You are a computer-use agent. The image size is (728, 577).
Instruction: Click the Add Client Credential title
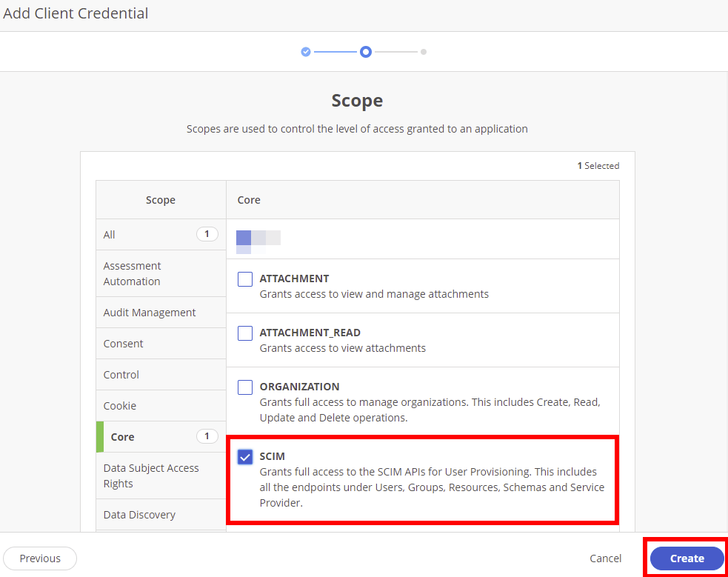76,13
